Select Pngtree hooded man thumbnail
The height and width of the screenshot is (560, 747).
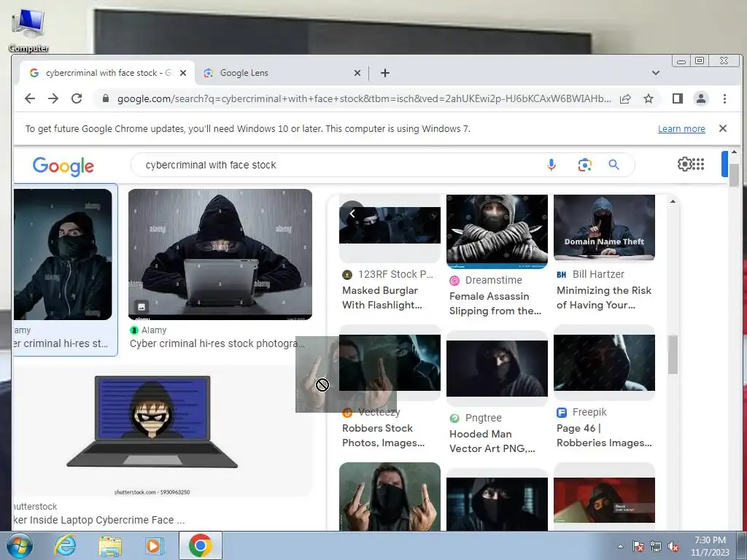[x=497, y=368]
